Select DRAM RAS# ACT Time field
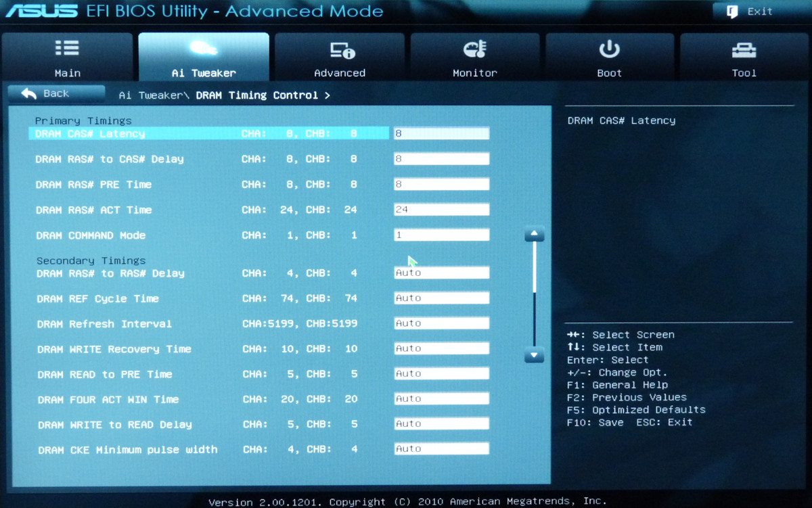 (x=441, y=210)
